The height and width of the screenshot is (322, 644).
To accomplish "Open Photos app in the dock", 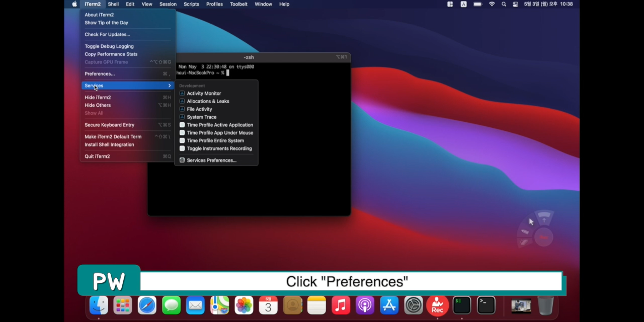I will pos(244,305).
